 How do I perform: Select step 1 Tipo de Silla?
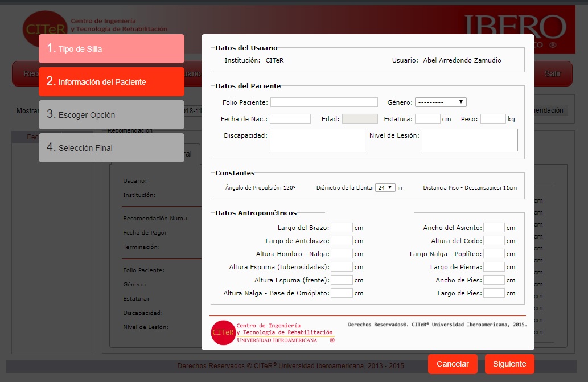tap(112, 49)
